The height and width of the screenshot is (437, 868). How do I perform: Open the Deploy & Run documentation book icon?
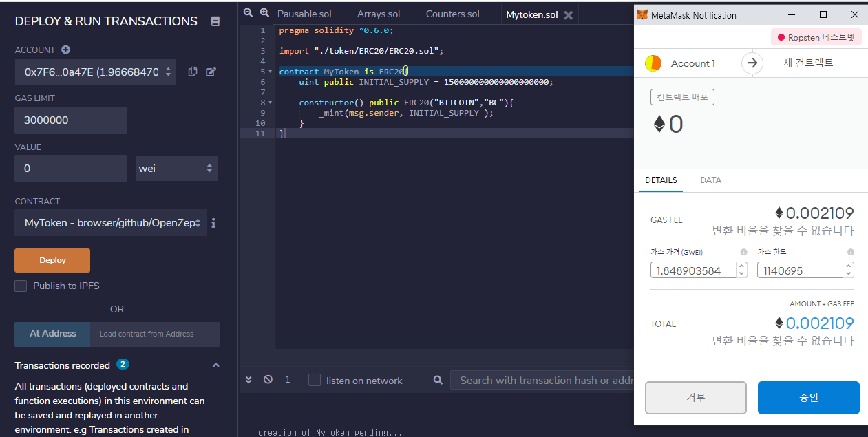(215, 21)
